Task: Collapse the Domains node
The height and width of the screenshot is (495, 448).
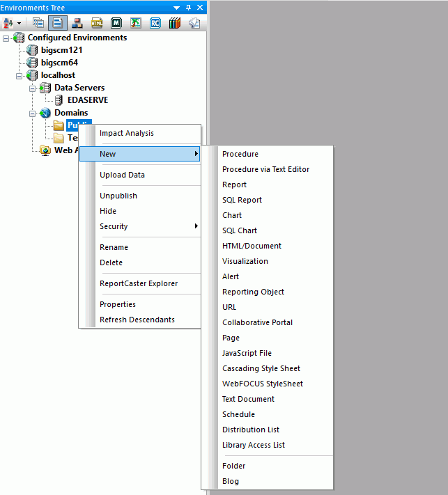Action: [32, 113]
